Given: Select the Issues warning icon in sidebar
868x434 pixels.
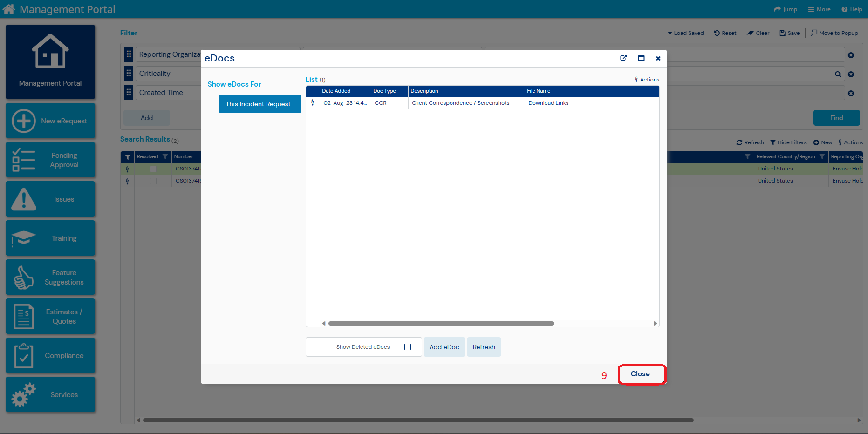Looking at the screenshot, I should [24, 199].
